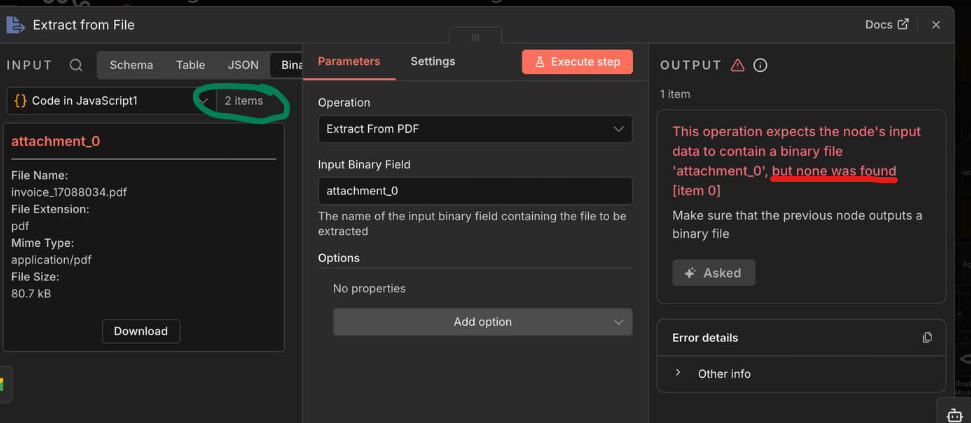Click the output error warning triangle icon

point(738,65)
